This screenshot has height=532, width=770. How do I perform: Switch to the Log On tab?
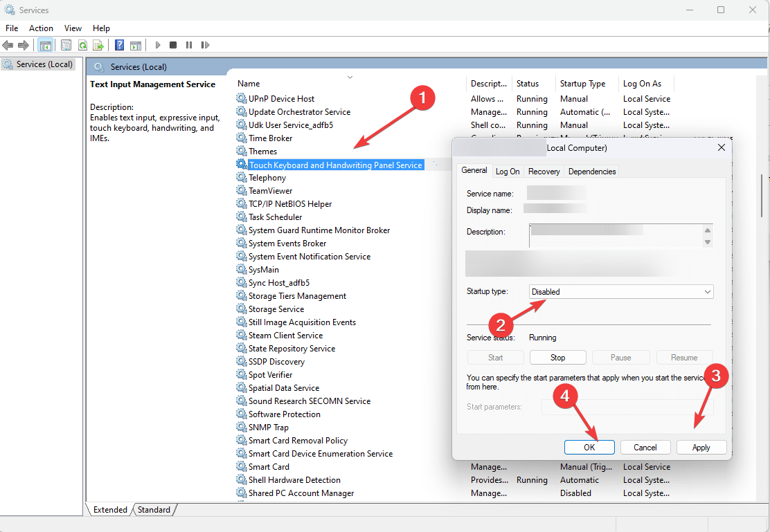508,171
